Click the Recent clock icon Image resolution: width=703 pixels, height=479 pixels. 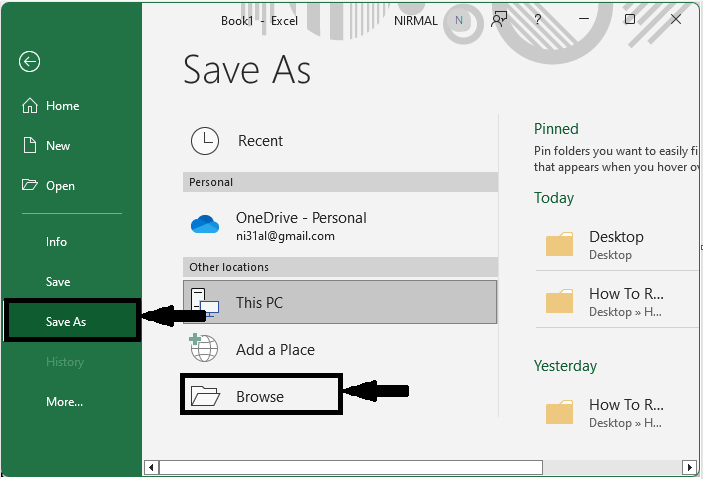(x=205, y=141)
